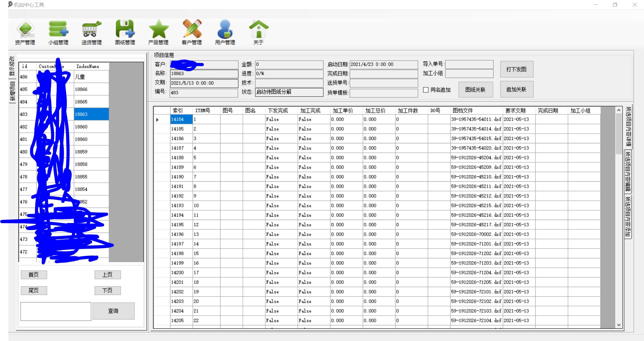Viewport: 644px width, 341px height.
Task: Click the 送货管理 delivery cart icon
Action: (x=92, y=29)
